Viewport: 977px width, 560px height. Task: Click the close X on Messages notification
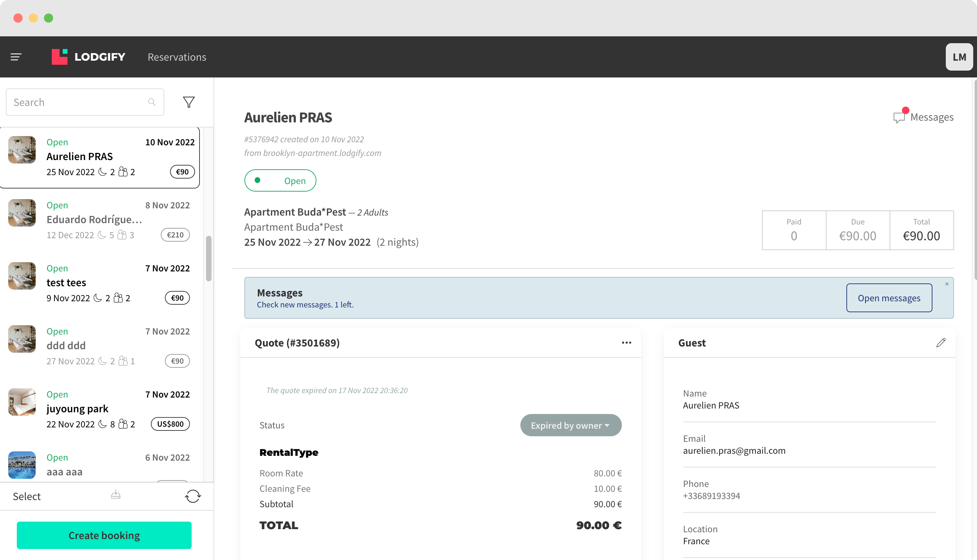pos(946,284)
